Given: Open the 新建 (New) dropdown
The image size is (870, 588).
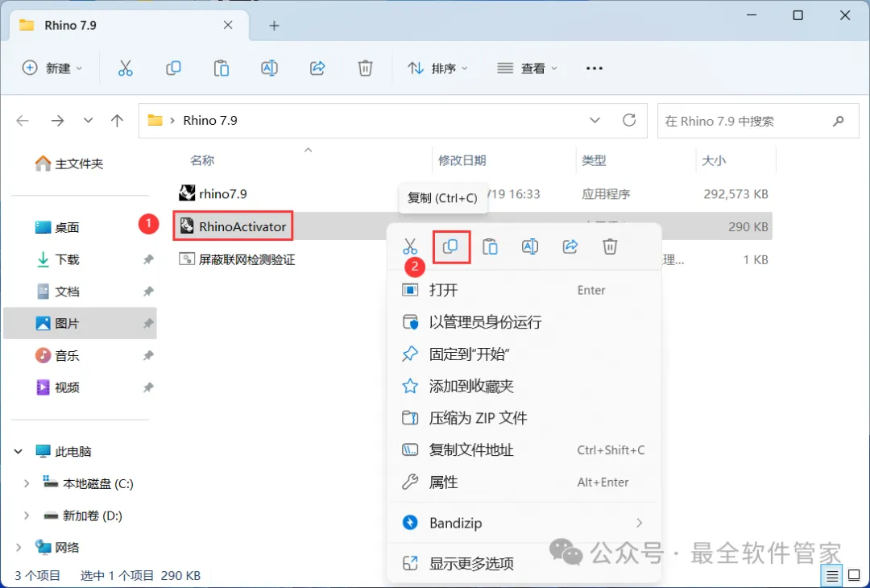Looking at the screenshot, I should click(52, 68).
